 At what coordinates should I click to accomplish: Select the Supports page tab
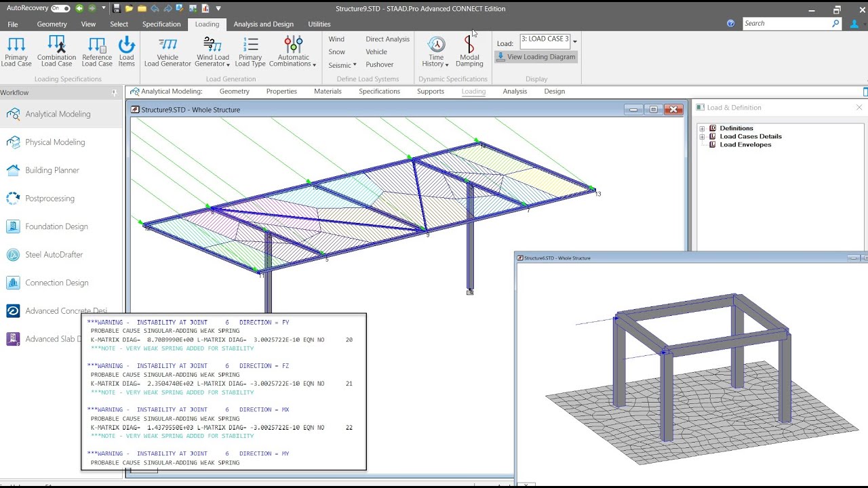coord(431,91)
